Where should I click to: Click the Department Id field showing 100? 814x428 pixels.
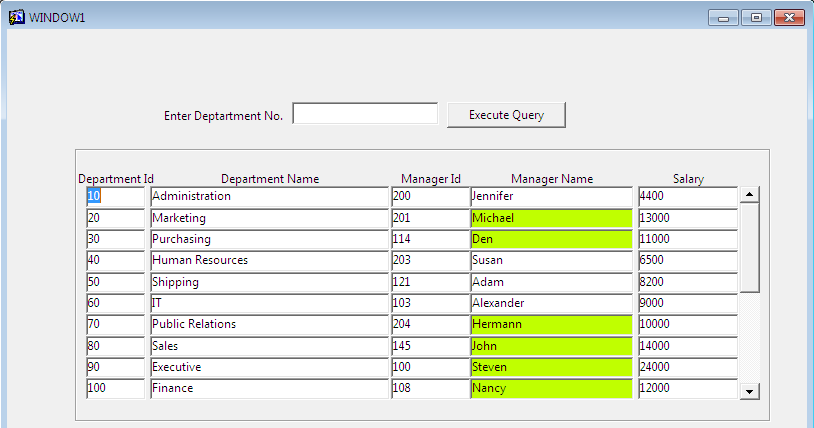pos(115,388)
